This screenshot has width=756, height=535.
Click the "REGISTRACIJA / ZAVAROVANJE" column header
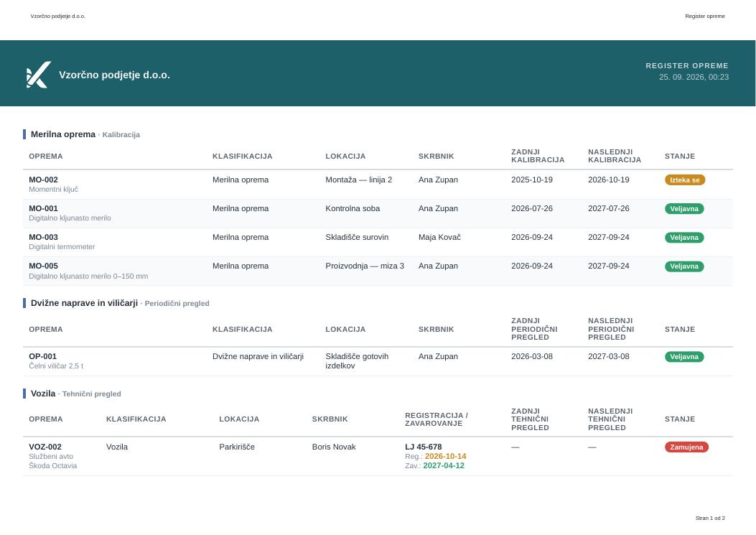437,419
